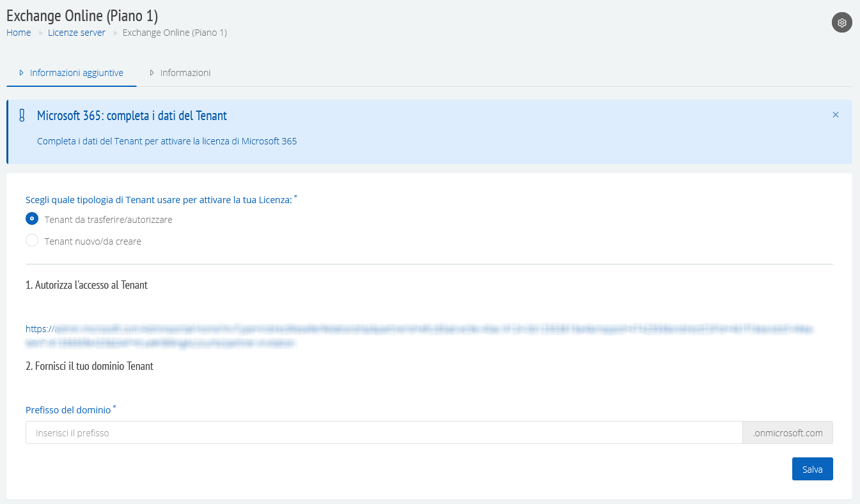860x504 pixels.
Task: Click the thermometer icon in the blue banner
Action: click(22, 116)
